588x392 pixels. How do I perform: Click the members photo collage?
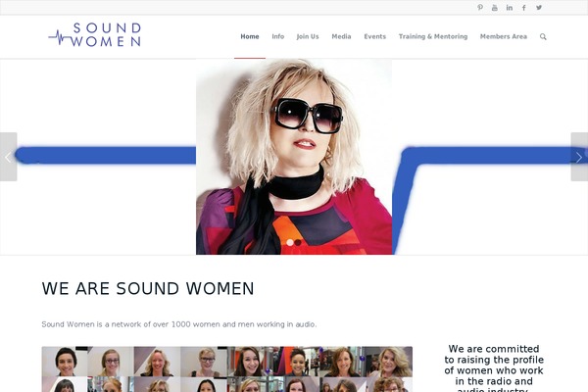tap(227, 369)
